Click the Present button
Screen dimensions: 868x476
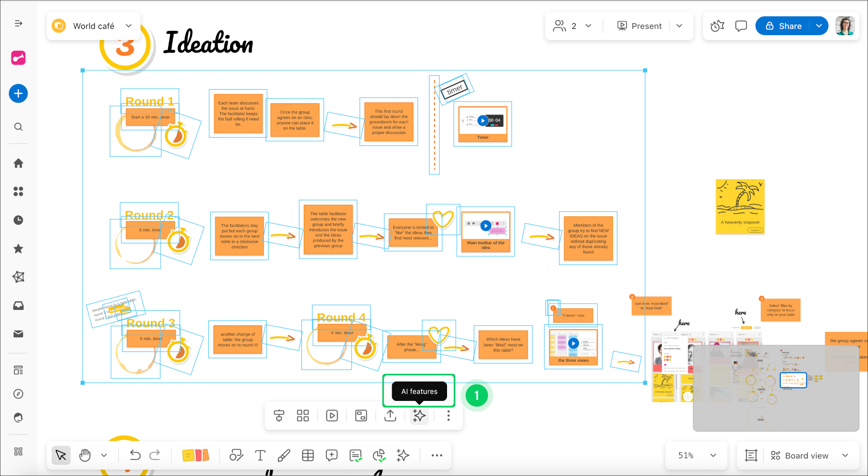(x=639, y=26)
